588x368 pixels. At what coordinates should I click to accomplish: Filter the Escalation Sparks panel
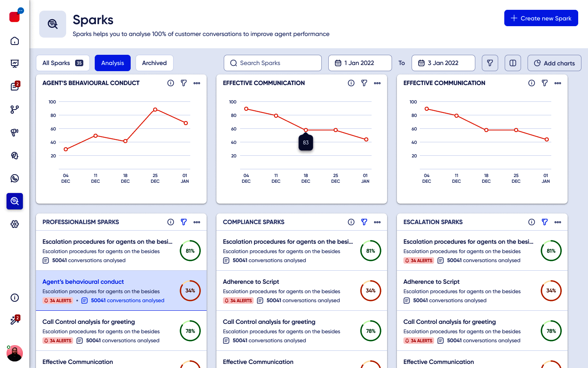545,222
